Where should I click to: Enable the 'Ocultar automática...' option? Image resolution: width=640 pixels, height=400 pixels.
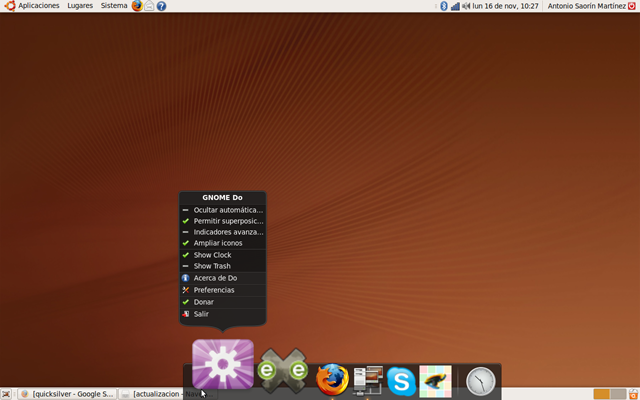pyautogui.click(x=227, y=210)
